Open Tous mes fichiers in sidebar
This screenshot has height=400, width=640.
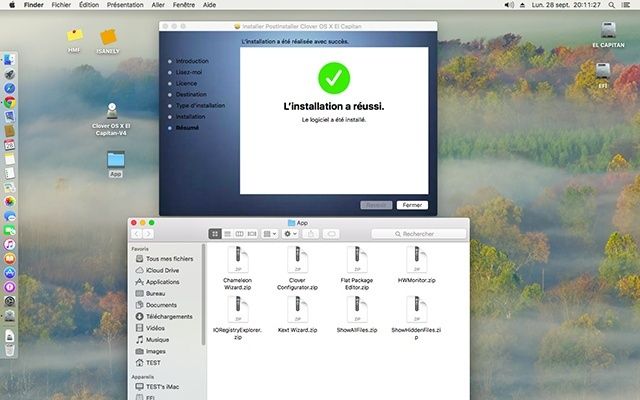(165, 259)
